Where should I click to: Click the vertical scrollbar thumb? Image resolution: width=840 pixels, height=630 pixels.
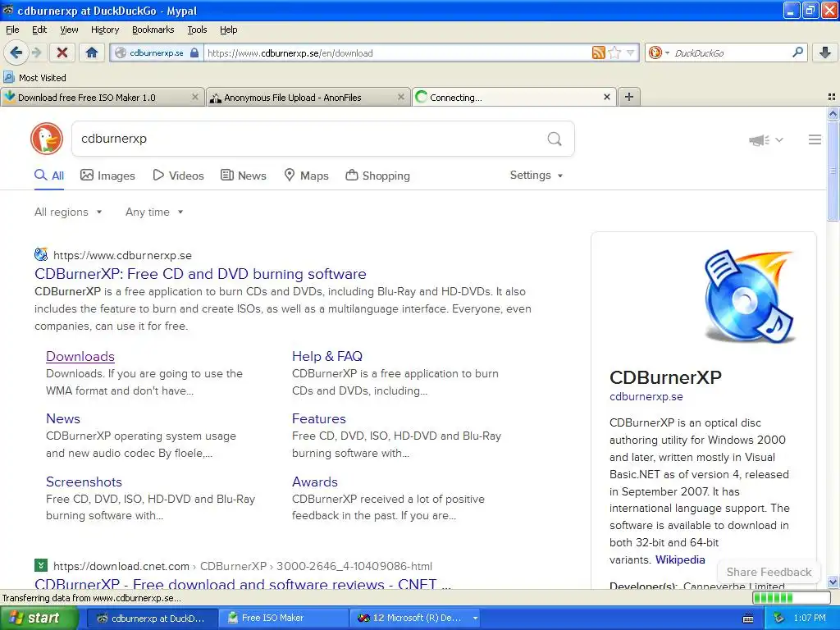[x=833, y=170]
